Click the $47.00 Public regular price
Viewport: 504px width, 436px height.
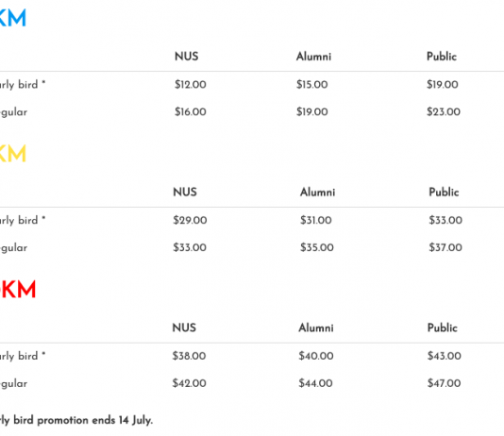444,383
